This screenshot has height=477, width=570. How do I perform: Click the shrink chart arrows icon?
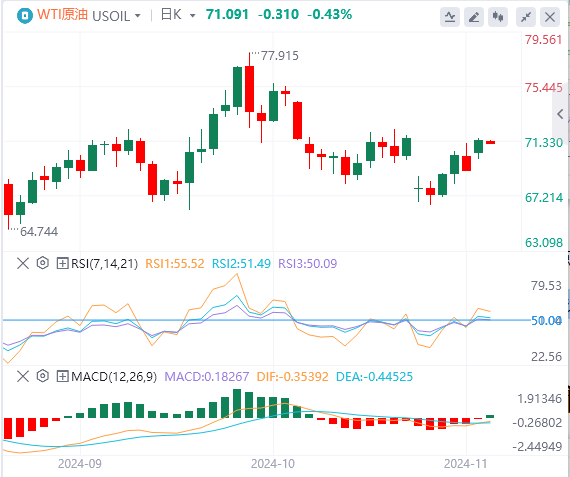click(x=526, y=17)
